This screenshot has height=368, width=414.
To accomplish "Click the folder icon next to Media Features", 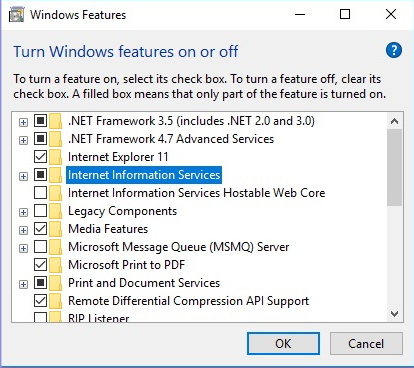I will tap(55, 229).
